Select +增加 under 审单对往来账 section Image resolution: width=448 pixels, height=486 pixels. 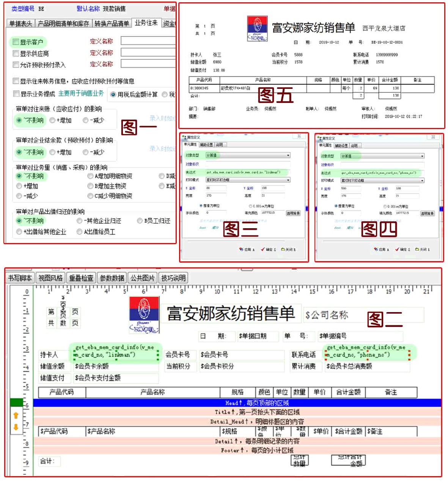tap(52, 120)
